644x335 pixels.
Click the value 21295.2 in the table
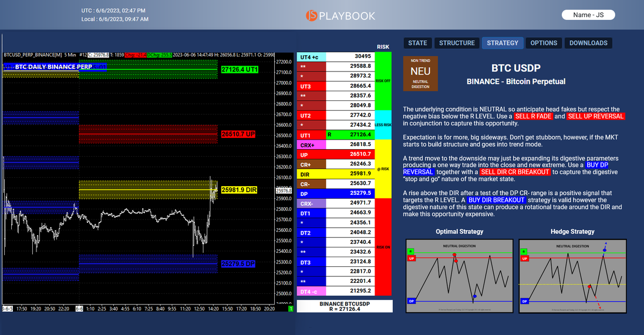360,291
